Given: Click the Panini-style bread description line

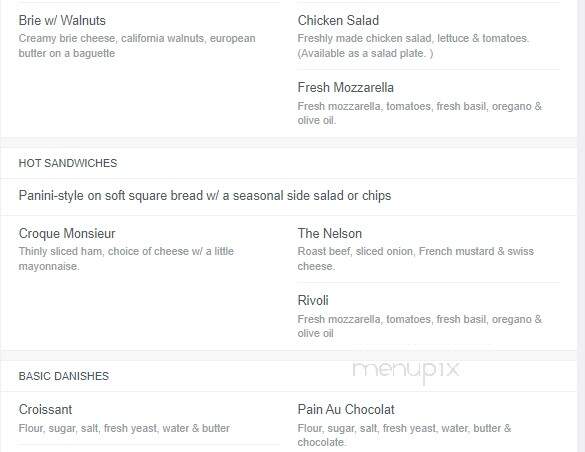Looking at the screenshot, I should 205,196.
